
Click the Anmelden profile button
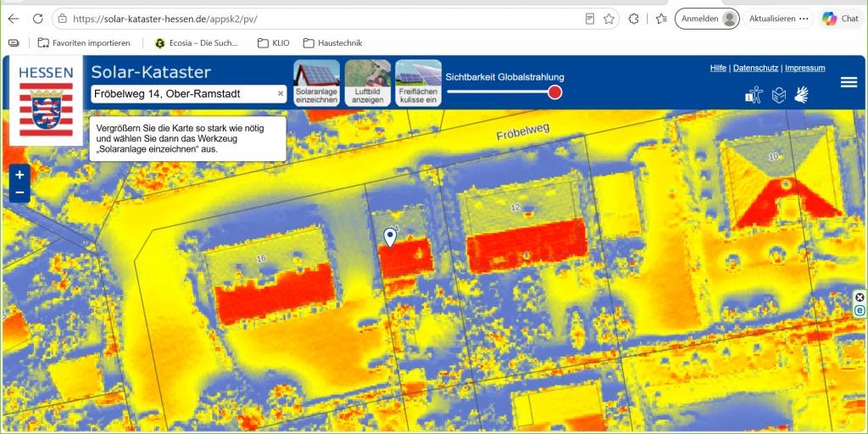[x=707, y=19]
